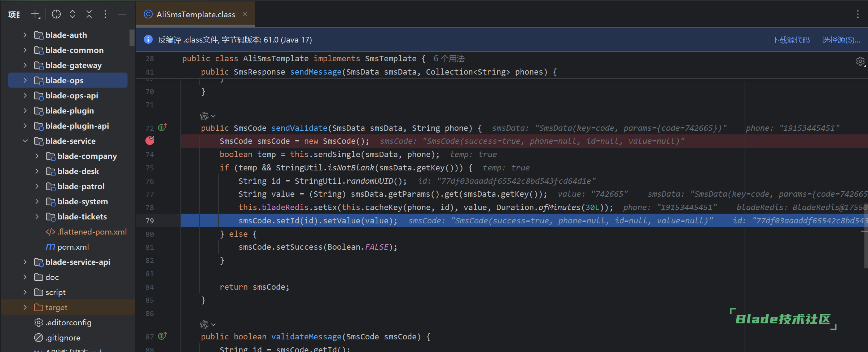Click line number 79 in the gutter
Viewport: 868px width, 352px height.
coord(150,220)
